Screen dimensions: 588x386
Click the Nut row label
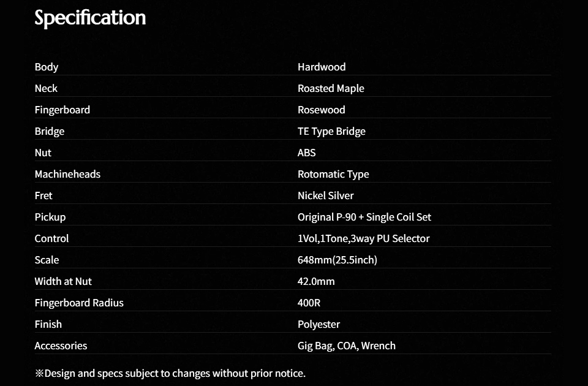[43, 153]
